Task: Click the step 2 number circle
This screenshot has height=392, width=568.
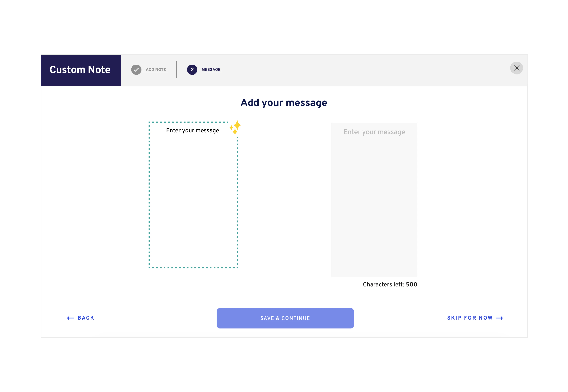Action: point(192,70)
